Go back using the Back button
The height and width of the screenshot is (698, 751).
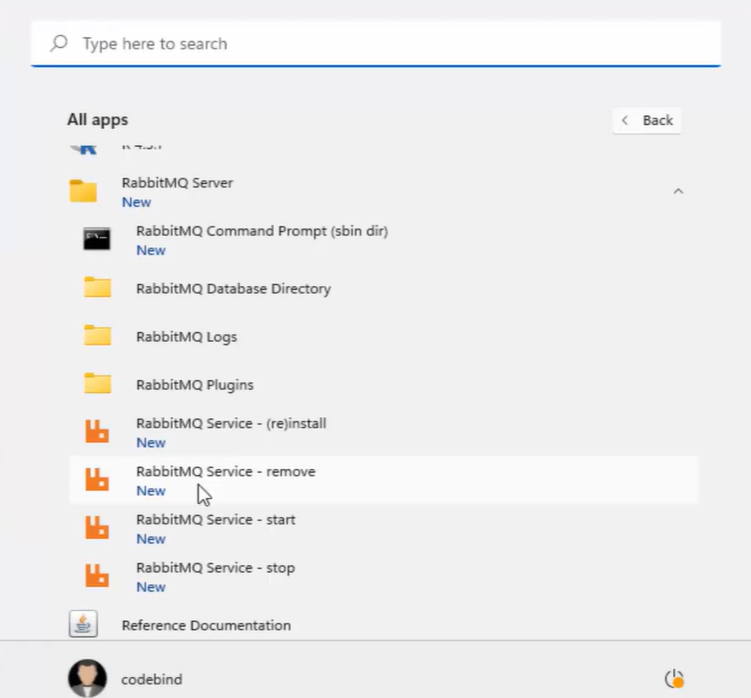coord(647,120)
